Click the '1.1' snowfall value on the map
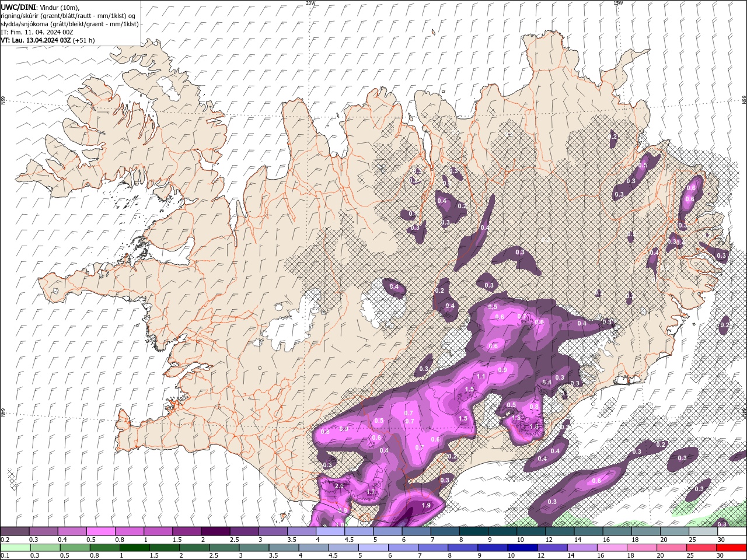This screenshot has height=560, width=747. point(481,376)
